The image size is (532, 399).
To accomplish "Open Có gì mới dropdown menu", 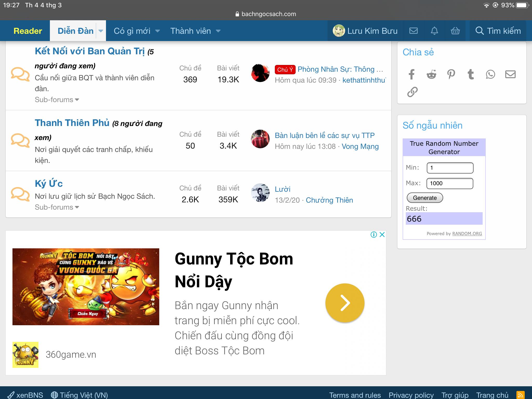I will point(157,31).
